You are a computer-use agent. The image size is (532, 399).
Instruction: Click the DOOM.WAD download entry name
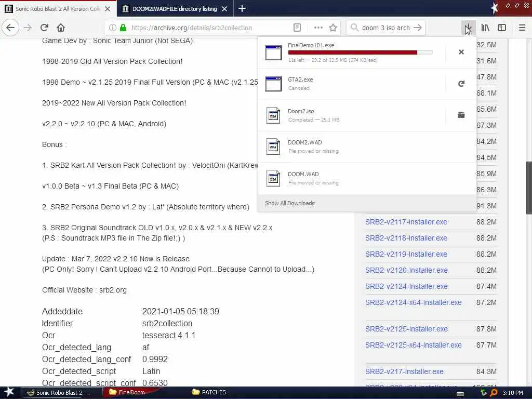coord(303,174)
